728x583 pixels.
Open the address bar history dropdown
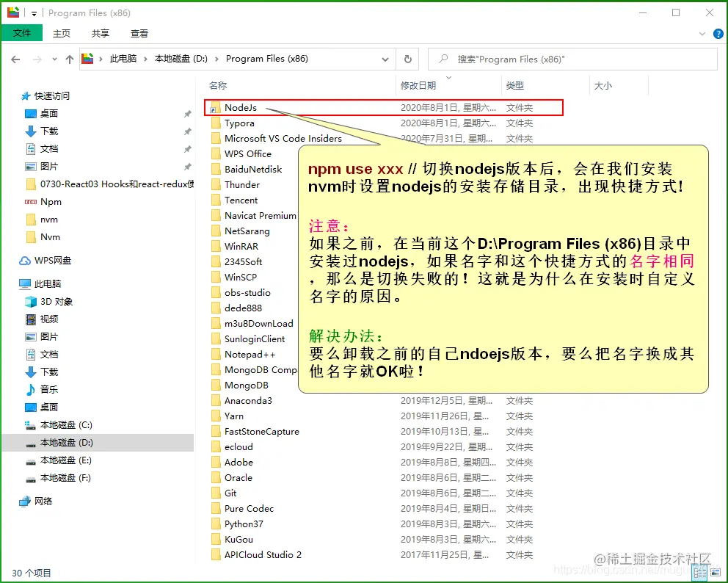coord(385,59)
